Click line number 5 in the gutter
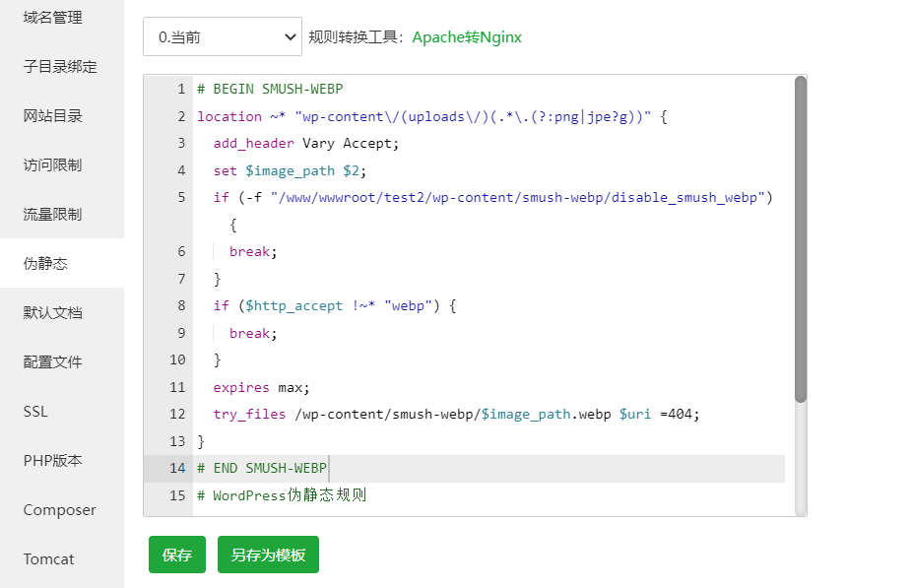The image size is (912, 588). 181,198
